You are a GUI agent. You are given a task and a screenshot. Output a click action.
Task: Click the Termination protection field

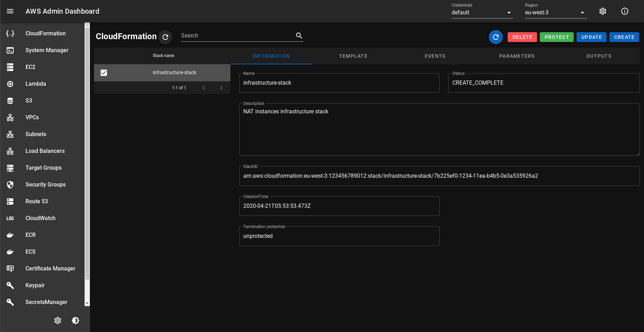pyautogui.click(x=339, y=236)
